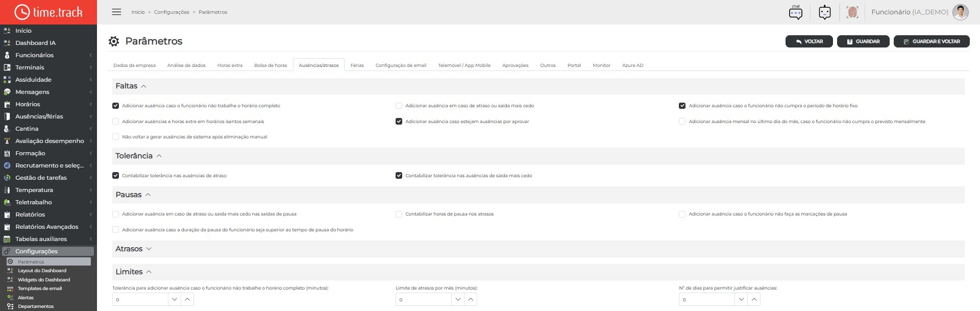Click the Ausências/férias sidebar icon
The width and height of the screenshot is (980, 311).
click(x=7, y=116)
